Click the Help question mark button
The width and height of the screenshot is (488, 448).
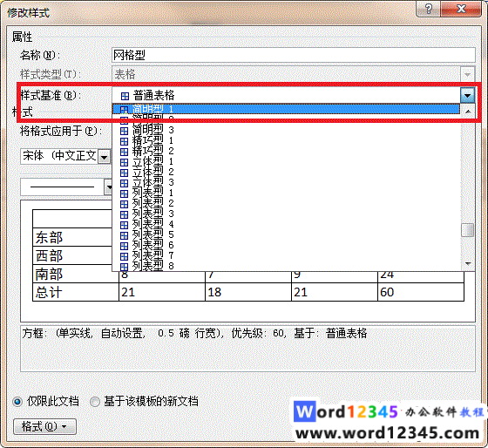428,9
